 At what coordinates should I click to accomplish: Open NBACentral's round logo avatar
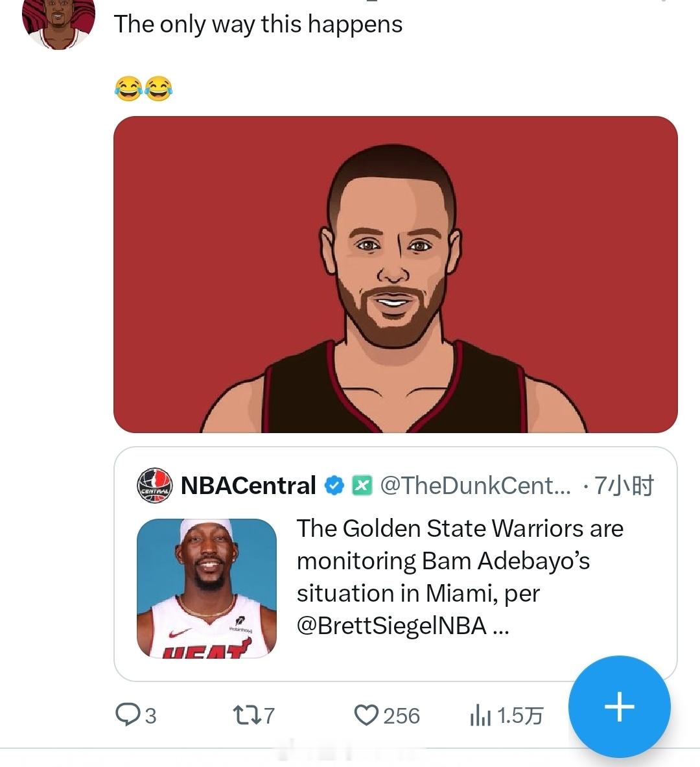pyautogui.click(x=154, y=486)
